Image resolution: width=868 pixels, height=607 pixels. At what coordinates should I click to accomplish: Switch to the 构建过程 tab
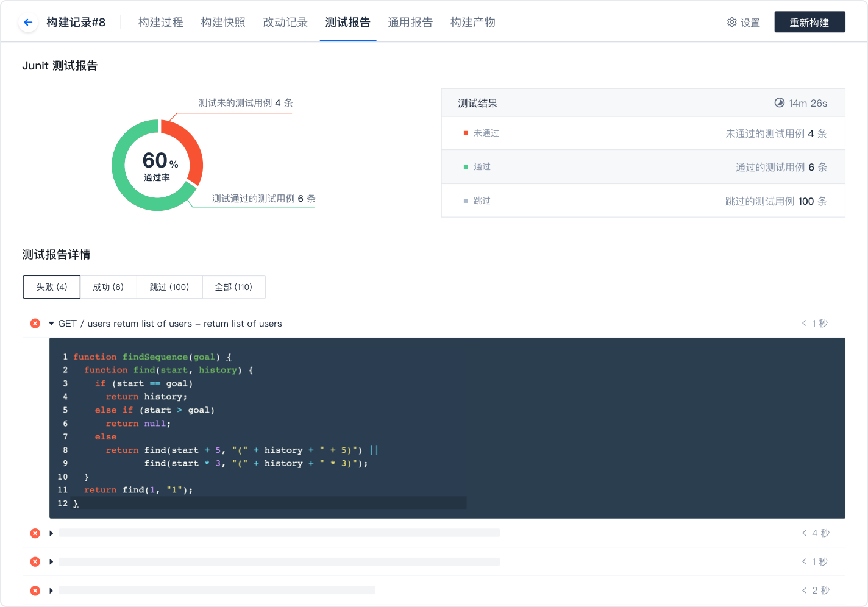(x=160, y=23)
